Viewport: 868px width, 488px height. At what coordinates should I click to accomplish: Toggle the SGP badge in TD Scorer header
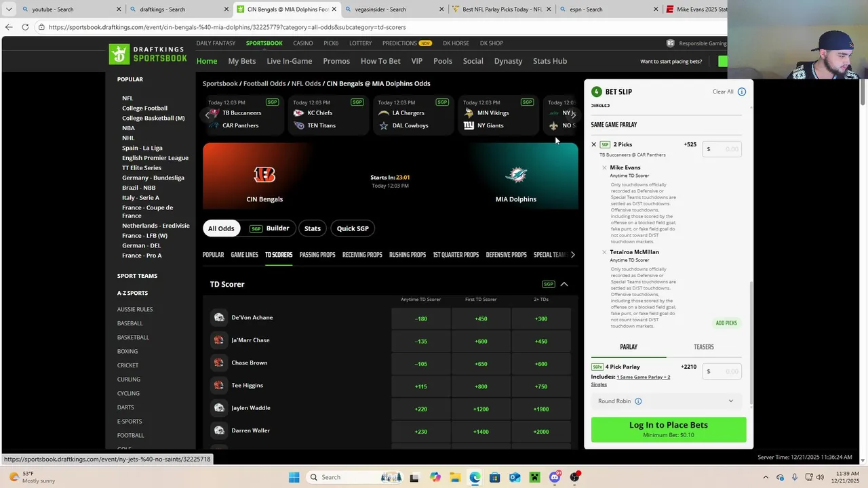coord(548,284)
